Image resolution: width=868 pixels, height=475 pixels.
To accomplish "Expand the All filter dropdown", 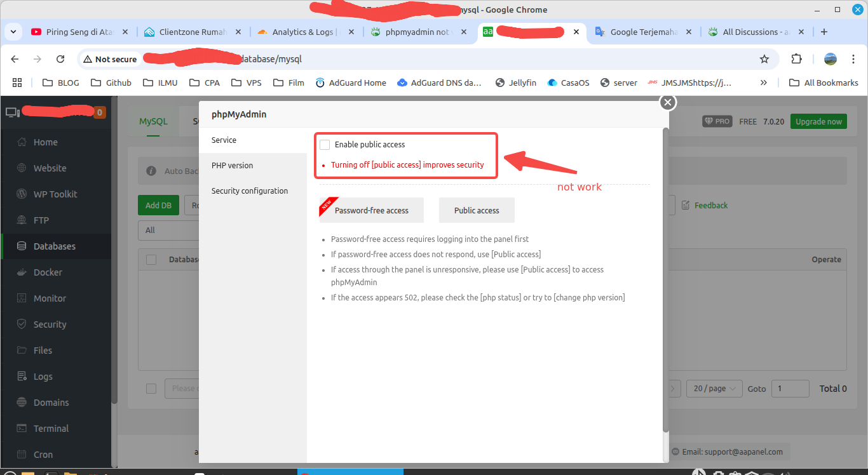I will pyautogui.click(x=169, y=230).
